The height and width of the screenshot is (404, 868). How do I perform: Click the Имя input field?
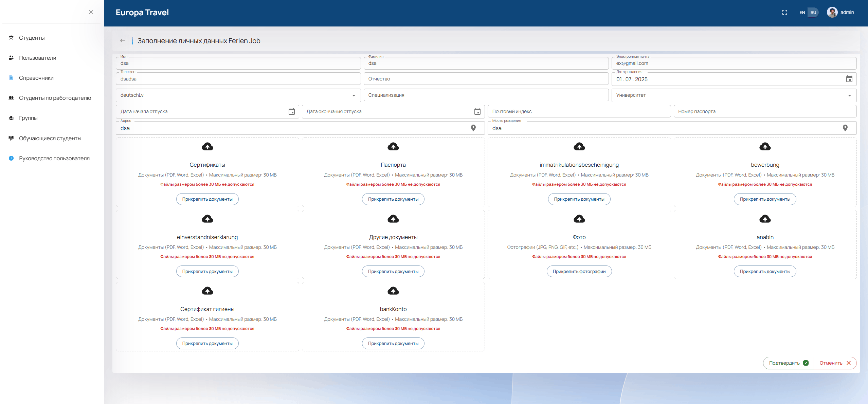[238, 63]
